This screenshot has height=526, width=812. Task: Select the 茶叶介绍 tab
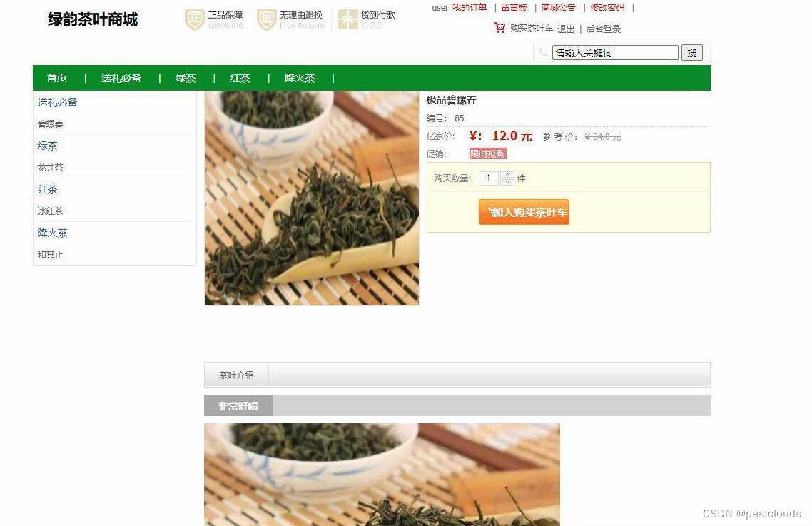(x=236, y=375)
